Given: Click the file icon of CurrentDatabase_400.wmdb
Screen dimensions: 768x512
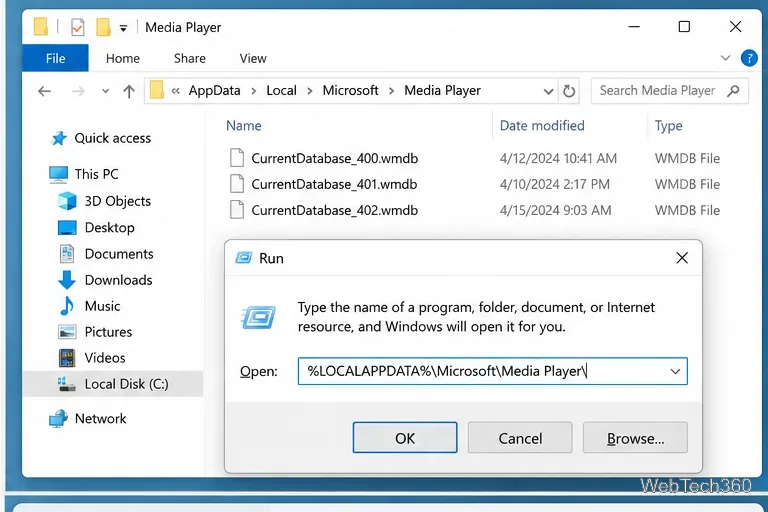Looking at the screenshot, I should (237, 158).
